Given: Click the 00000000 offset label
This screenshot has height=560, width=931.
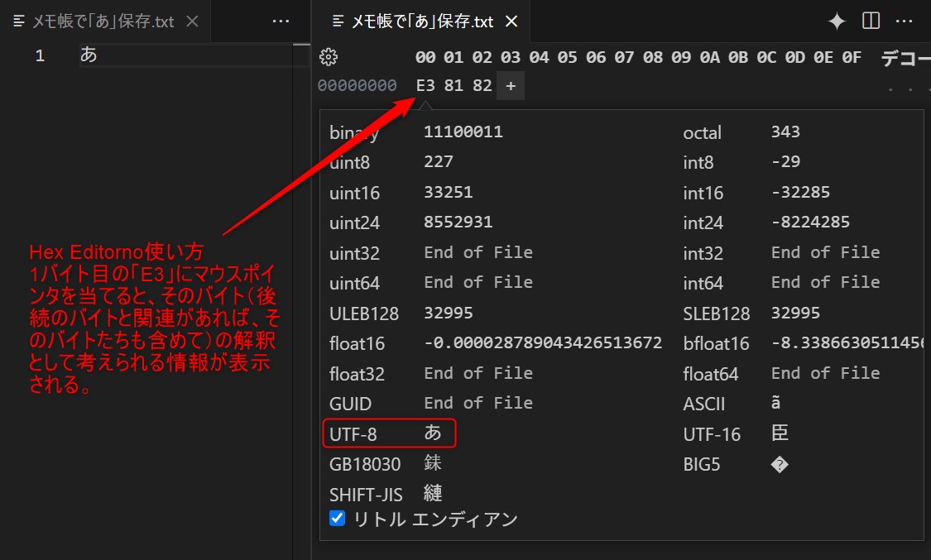Looking at the screenshot, I should click(x=358, y=85).
